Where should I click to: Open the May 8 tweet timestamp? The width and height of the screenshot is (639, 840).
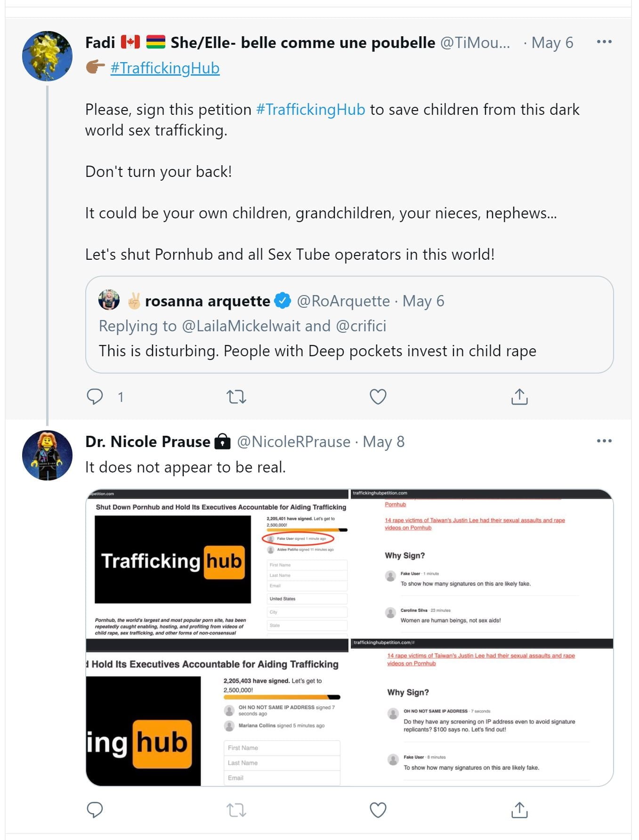[x=384, y=442]
